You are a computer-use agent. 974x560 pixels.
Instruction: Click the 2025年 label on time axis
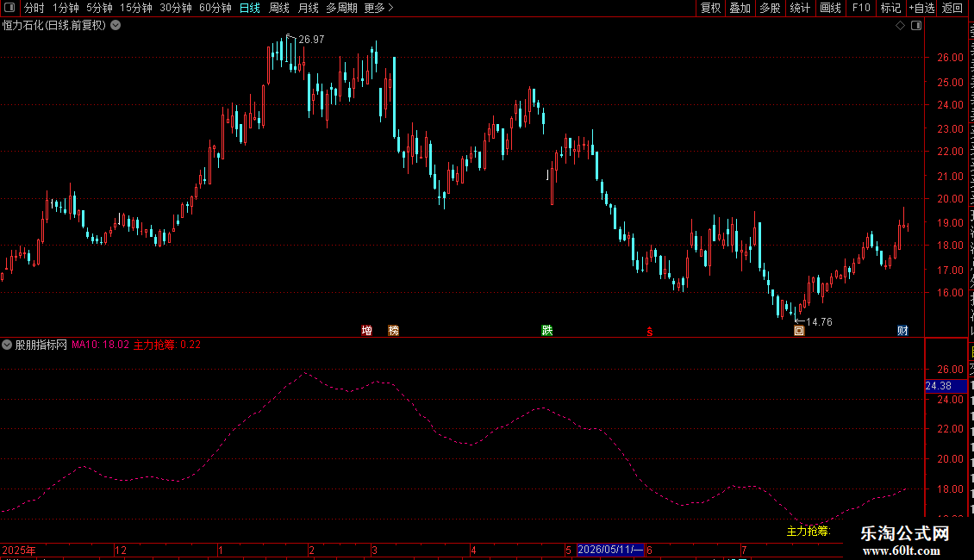19,550
